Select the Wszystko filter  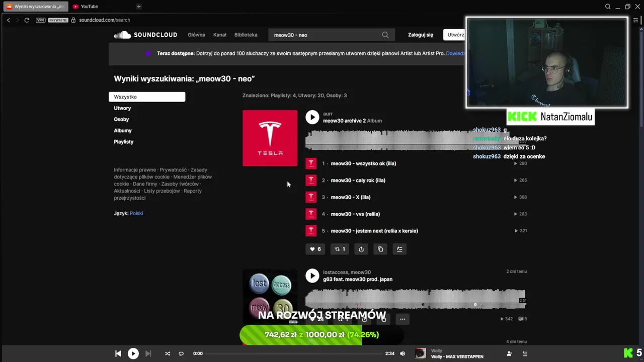point(147,97)
